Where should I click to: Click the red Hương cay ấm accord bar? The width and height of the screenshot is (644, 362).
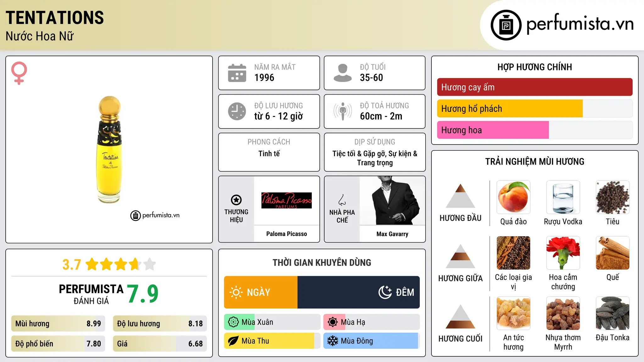pos(535,87)
